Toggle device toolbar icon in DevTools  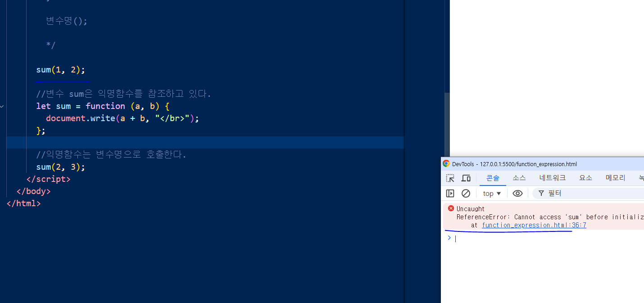466,178
